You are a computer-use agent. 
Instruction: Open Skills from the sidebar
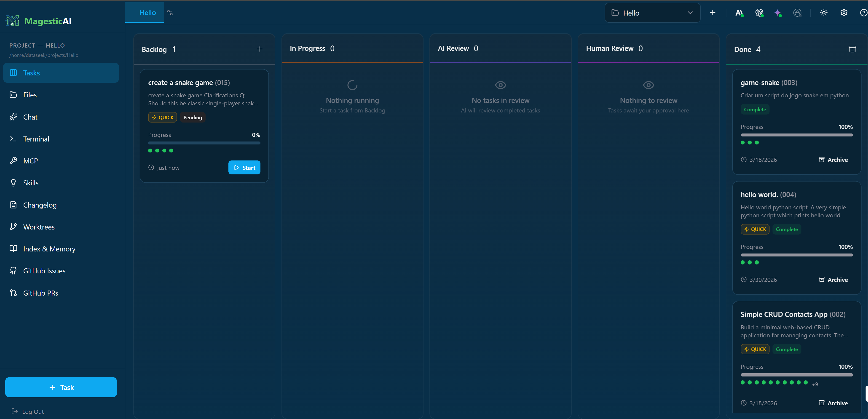pos(61,183)
